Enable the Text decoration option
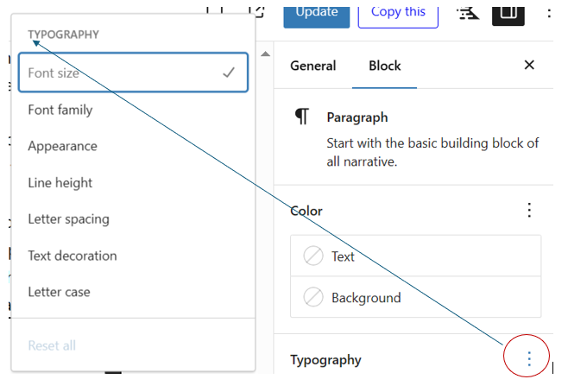The height and width of the screenshot is (392, 568). [x=133, y=256]
